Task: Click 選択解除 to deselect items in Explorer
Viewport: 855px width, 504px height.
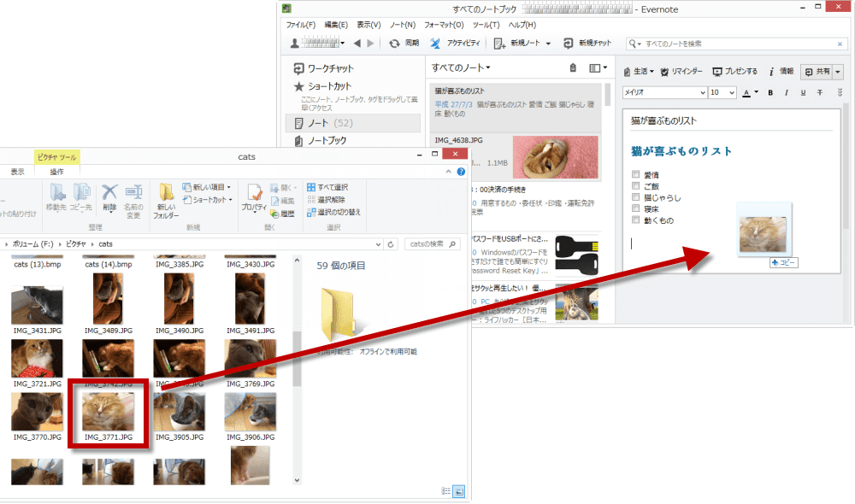Action: point(326,199)
